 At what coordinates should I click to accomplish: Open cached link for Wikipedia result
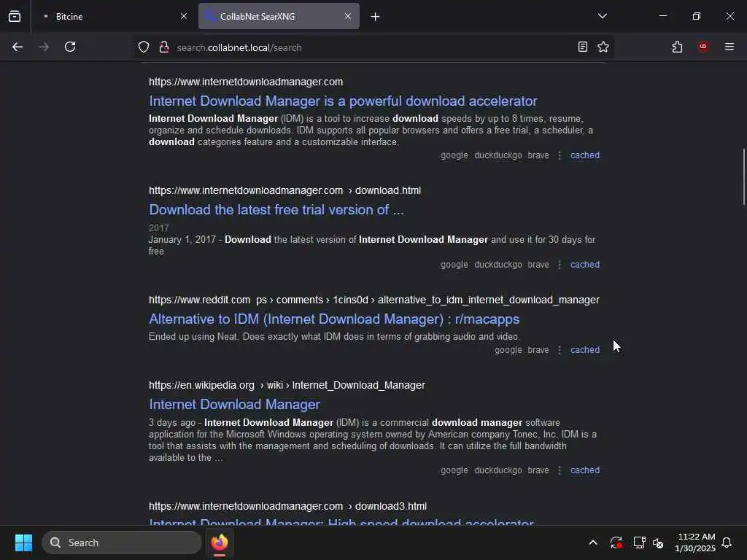point(585,470)
